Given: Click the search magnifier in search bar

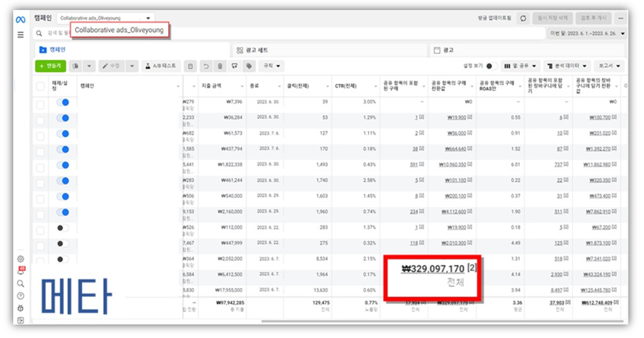Looking at the screenshot, I should pos(39,33).
